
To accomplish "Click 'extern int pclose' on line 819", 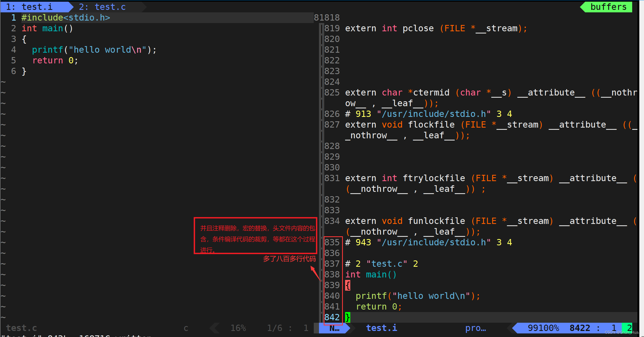I will point(389,28).
